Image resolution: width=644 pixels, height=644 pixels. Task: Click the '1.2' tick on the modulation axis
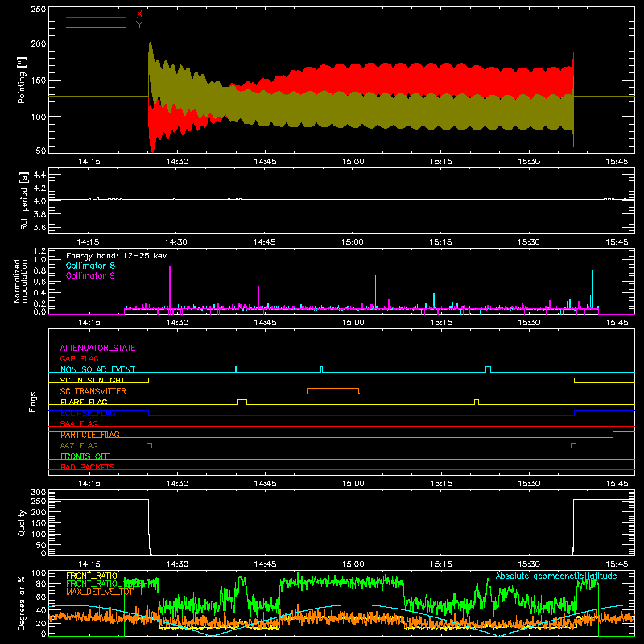tap(39, 251)
